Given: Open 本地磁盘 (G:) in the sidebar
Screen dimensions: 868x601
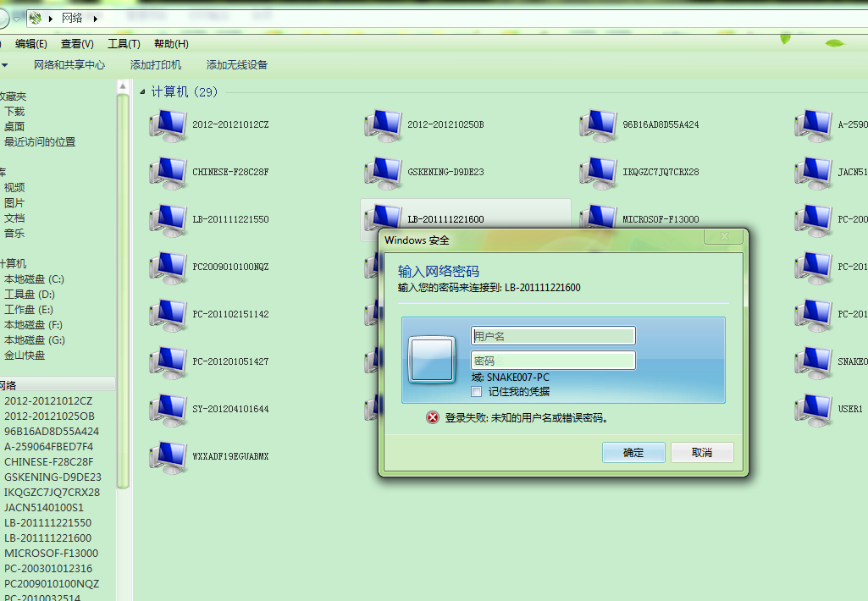Looking at the screenshot, I should click(x=35, y=339).
